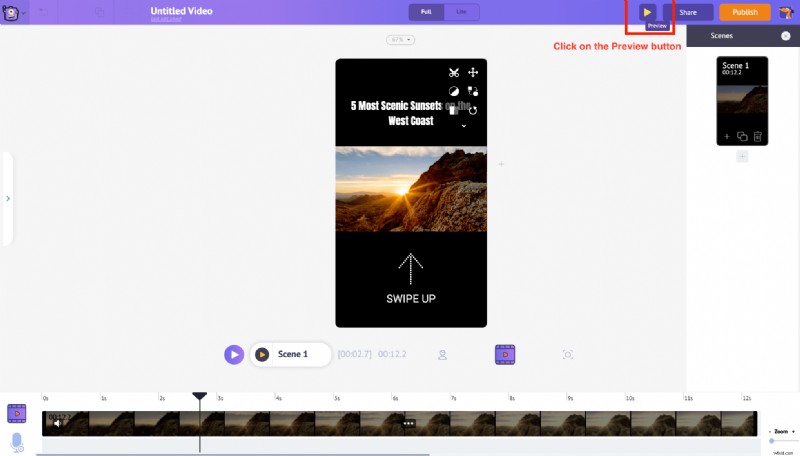
Task: Expand more options chevron in item menu
Action: pyautogui.click(x=463, y=125)
